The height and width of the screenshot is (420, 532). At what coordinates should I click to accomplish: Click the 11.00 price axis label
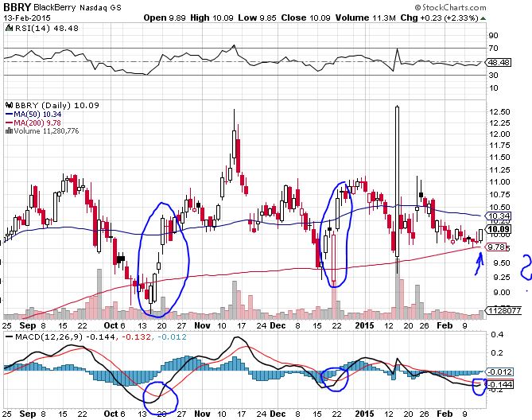[x=499, y=182]
